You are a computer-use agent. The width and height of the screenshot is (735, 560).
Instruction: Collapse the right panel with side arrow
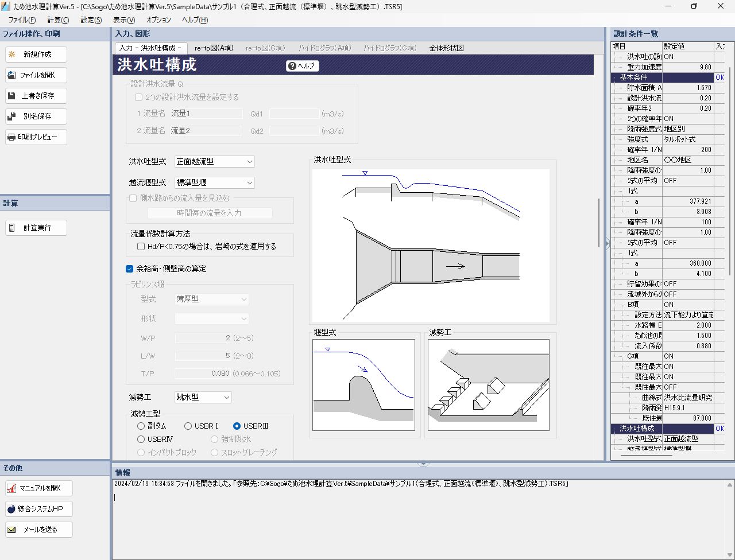[608, 243]
